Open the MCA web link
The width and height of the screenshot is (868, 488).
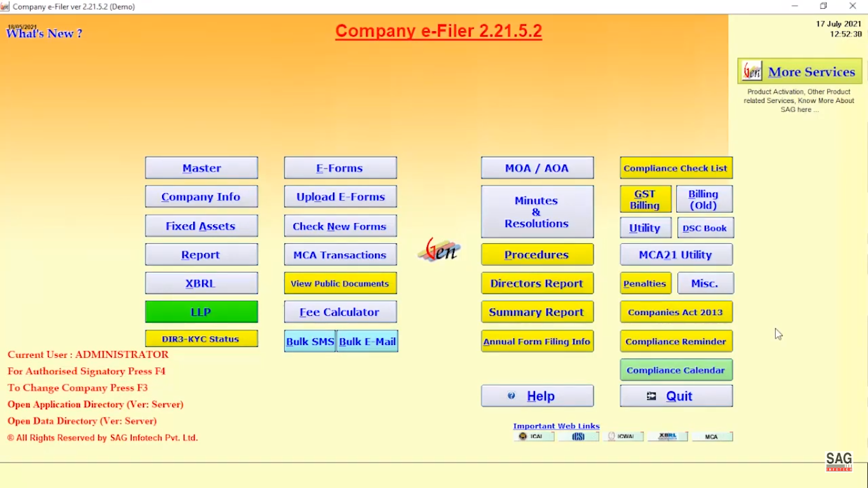coord(712,436)
